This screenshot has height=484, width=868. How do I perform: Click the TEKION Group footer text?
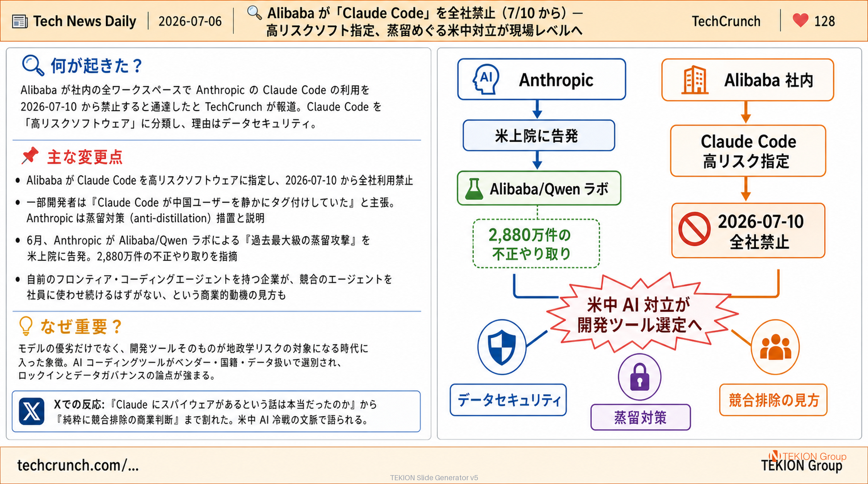point(802,466)
